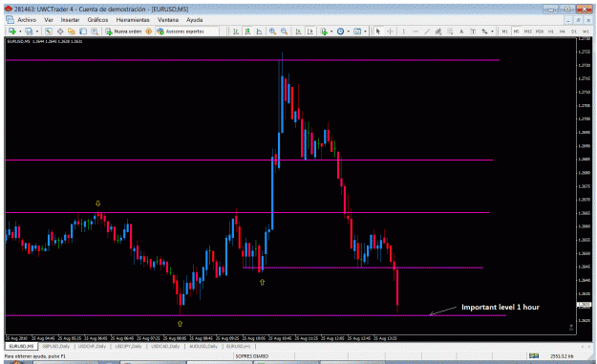Select the trendline drawing tool
This screenshot has height=364, width=597.
tap(427, 32)
